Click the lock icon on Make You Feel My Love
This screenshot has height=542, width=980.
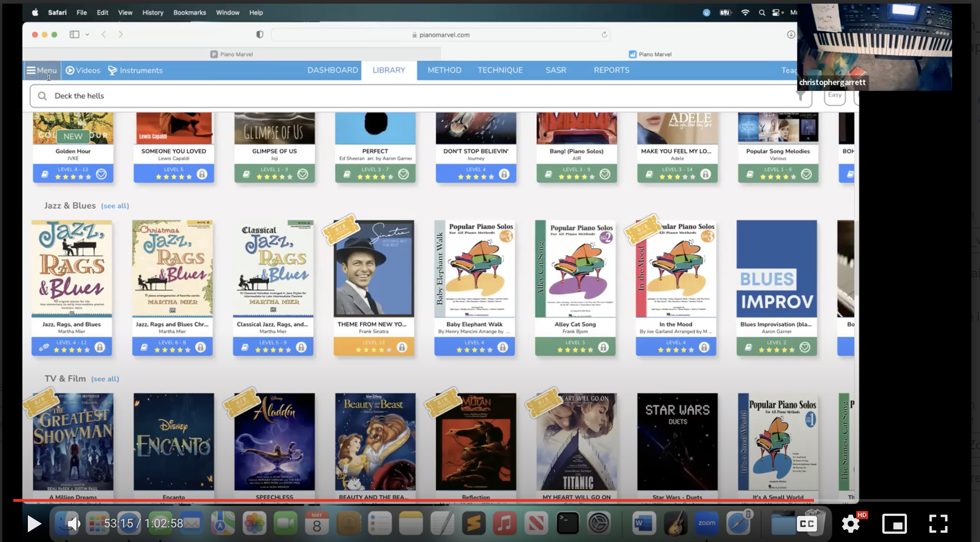pyautogui.click(x=706, y=174)
